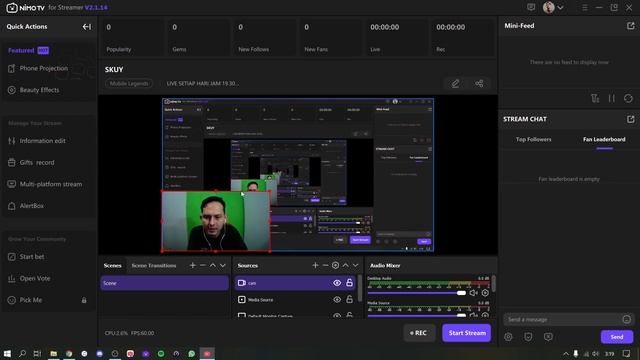640x360 pixels.
Task: Open Desktop Audio settings gear
Action: point(485,293)
